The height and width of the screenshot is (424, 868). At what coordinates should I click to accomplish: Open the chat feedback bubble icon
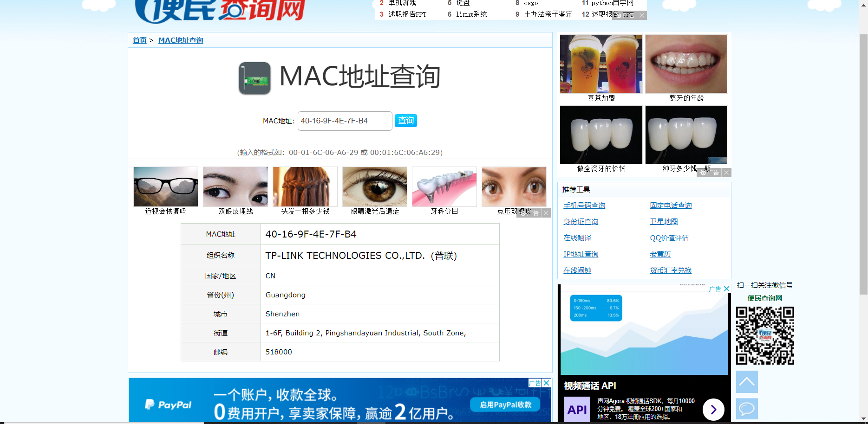coord(747,409)
